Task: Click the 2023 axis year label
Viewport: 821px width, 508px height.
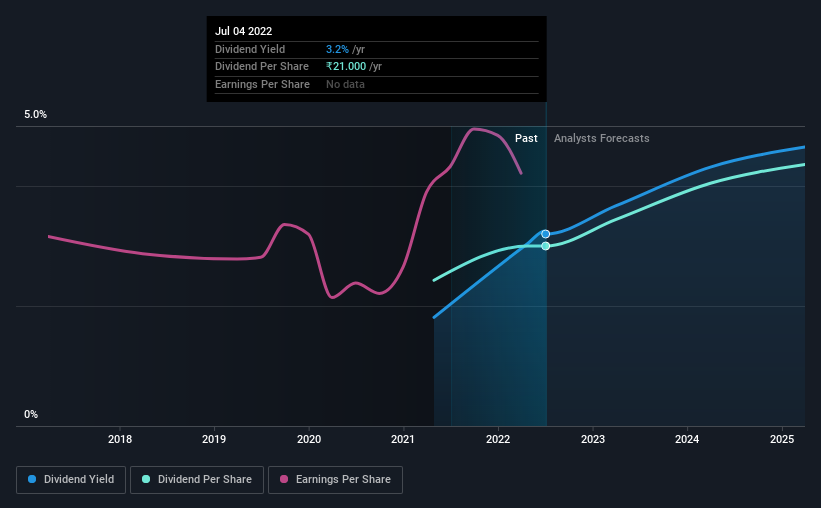Action: coord(593,439)
